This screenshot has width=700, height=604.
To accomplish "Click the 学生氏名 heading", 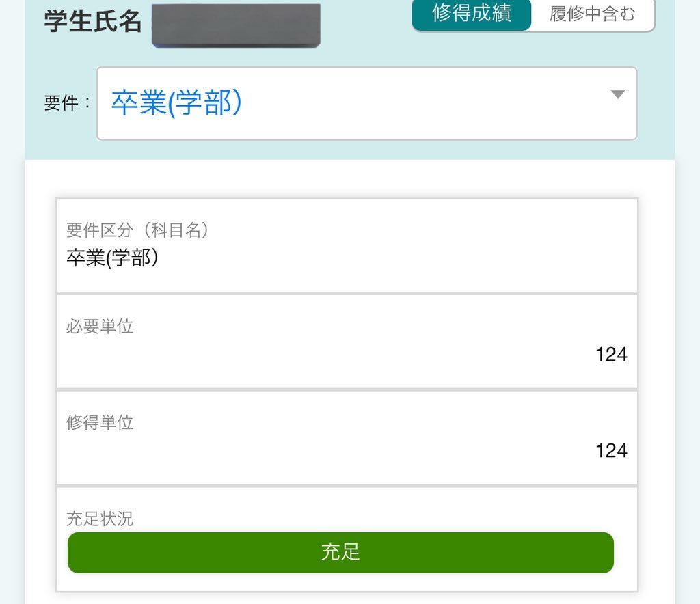I will pyautogui.click(x=93, y=21).
